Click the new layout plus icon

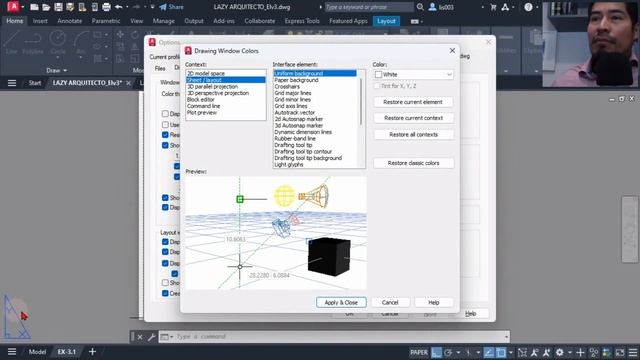[x=92, y=351]
